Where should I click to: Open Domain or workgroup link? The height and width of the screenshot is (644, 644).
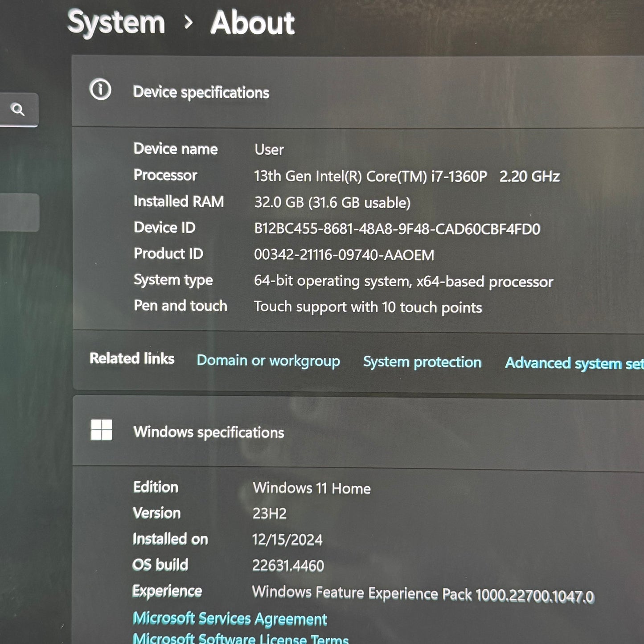(x=268, y=361)
